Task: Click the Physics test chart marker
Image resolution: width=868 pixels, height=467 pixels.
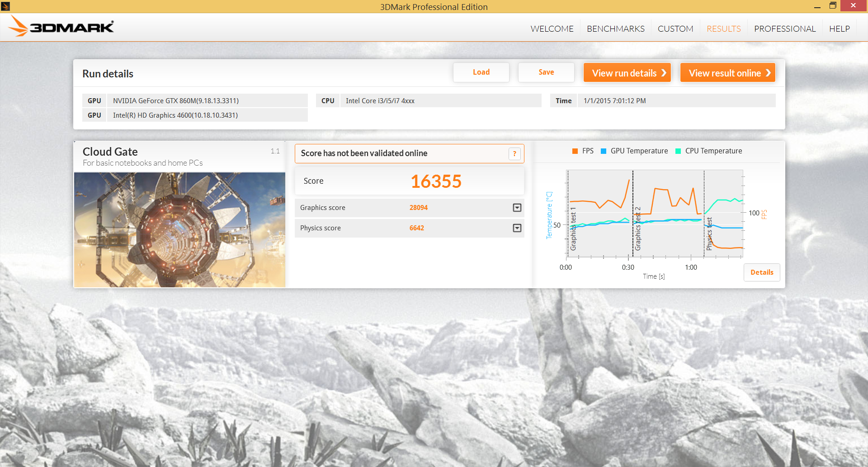Action: click(x=709, y=234)
